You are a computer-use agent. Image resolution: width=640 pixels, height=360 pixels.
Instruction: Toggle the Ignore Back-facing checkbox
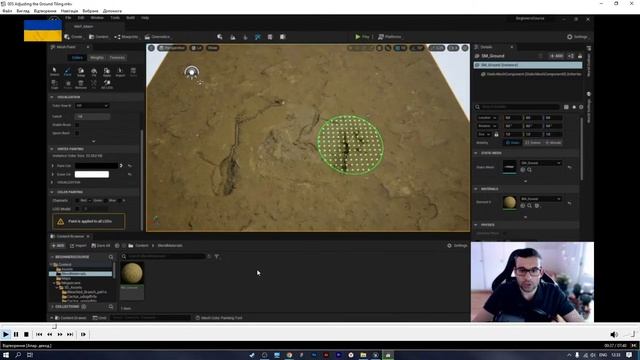(77, 133)
